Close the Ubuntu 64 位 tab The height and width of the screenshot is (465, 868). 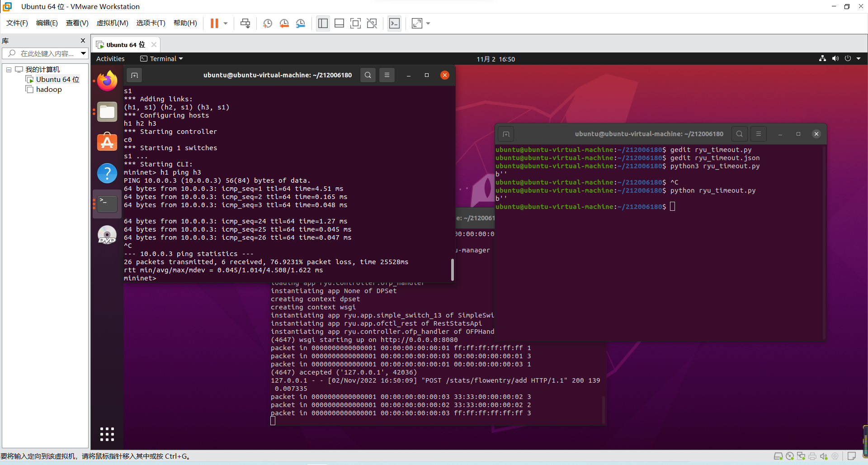point(154,44)
